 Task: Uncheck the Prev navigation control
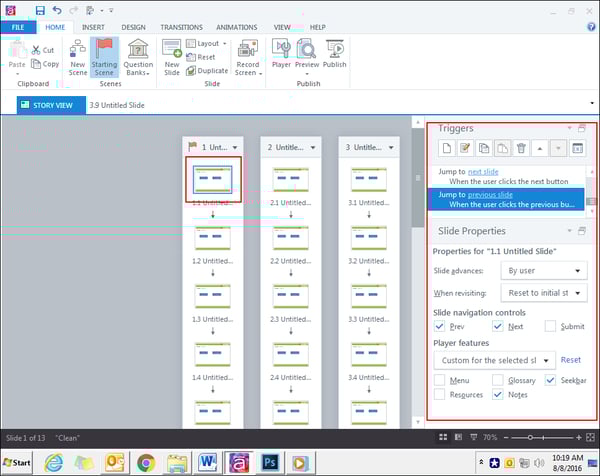point(439,326)
